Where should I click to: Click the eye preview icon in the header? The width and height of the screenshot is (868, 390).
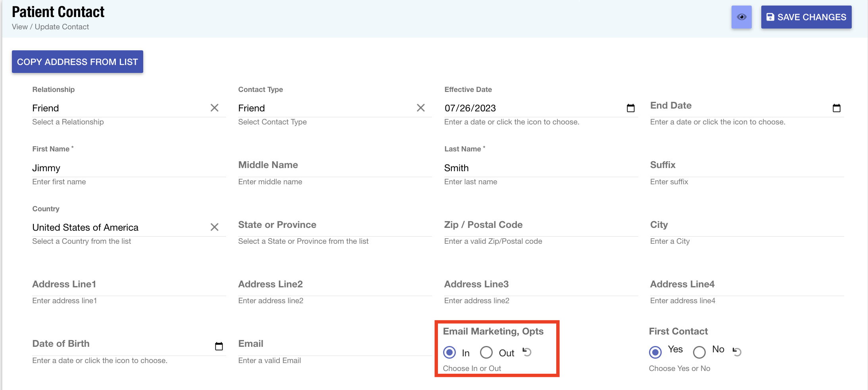point(741,17)
